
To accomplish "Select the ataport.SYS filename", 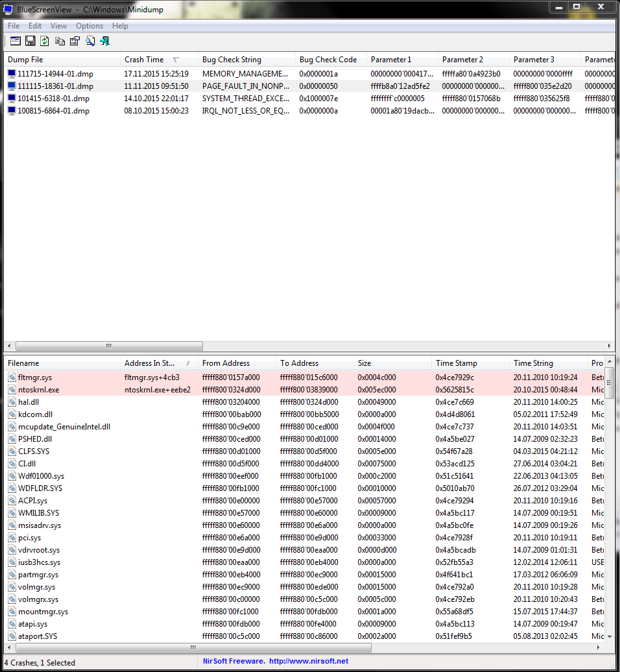I will pyautogui.click(x=38, y=636).
